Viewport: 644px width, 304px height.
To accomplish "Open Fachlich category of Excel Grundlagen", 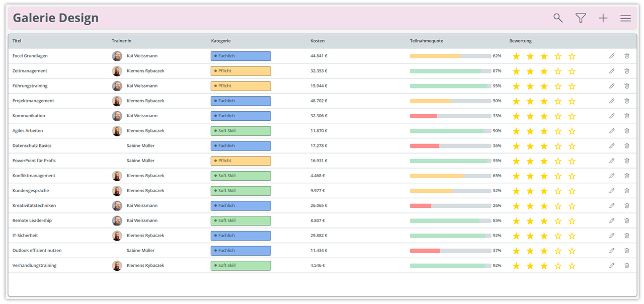I will 240,56.
